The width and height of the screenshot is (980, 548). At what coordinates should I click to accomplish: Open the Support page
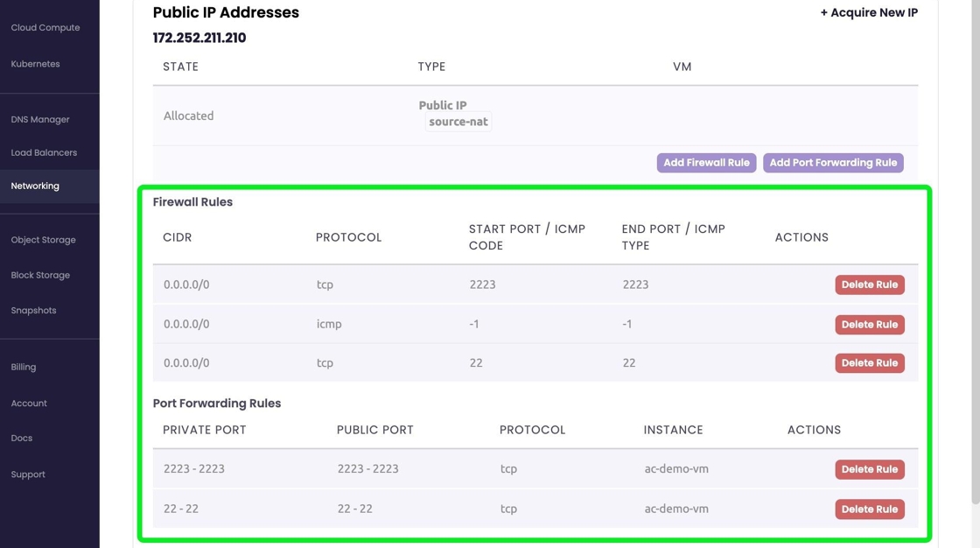click(28, 474)
